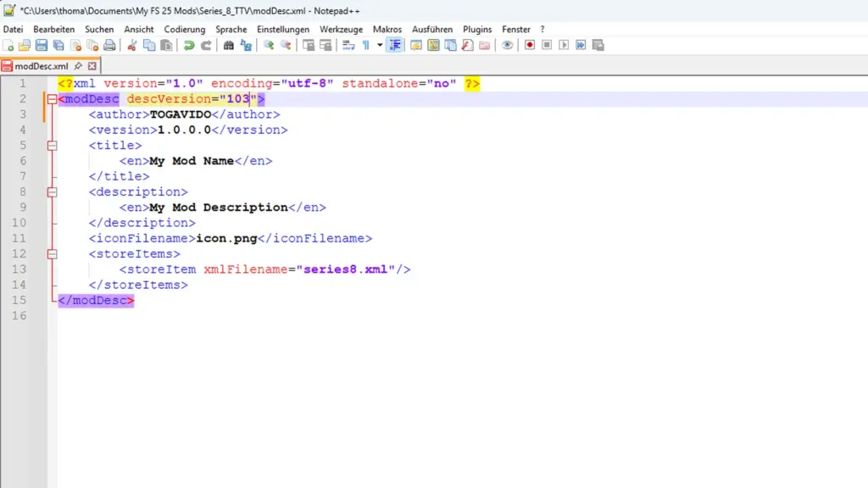Viewport: 868px width, 488px height.
Task: Open the Plugins menu
Action: 477,29
